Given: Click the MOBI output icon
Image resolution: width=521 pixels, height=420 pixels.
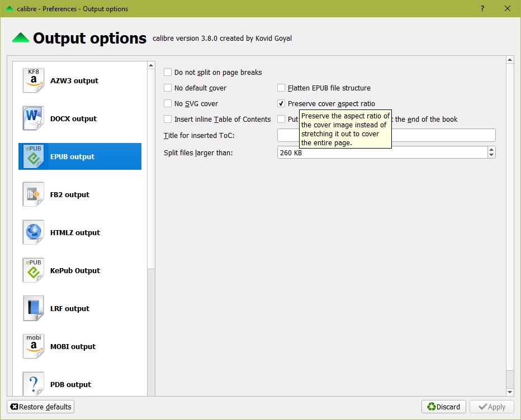Looking at the screenshot, I should tap(34, 346).
